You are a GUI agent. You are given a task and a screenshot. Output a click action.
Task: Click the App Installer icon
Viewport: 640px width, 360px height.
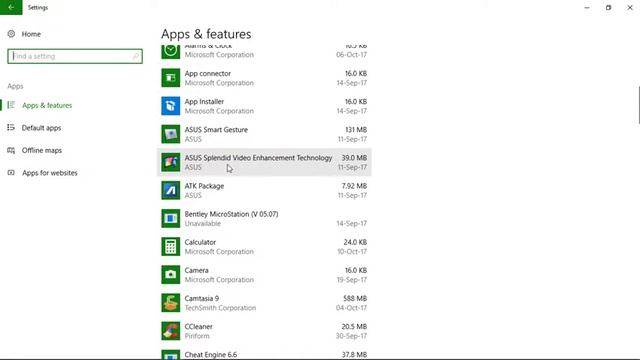pyautogui.click(x=171, y=106)
